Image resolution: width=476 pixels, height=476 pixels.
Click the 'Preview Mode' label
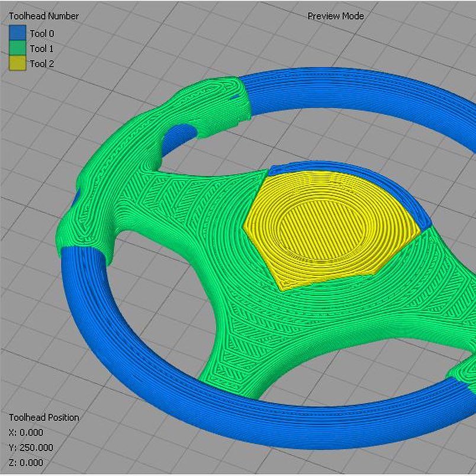coord(336,16)
